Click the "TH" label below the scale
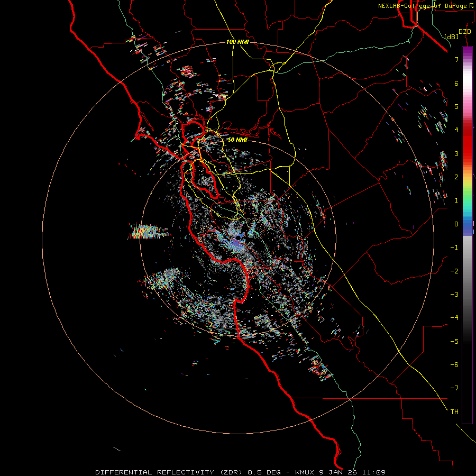This screenshot has width=476, height=476. pyautogui.click(x=454, y=412)
